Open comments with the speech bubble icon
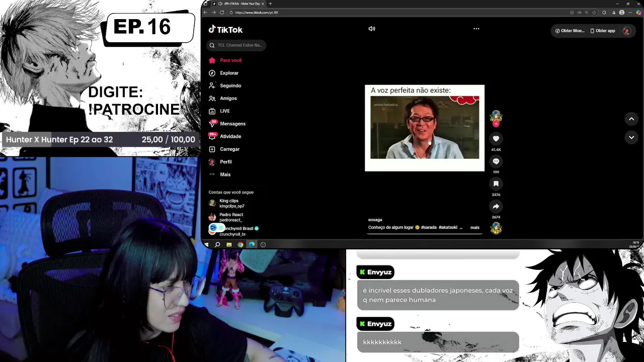Image resolution: width=644 pixels, height=362 pixels. coord(496,161)
